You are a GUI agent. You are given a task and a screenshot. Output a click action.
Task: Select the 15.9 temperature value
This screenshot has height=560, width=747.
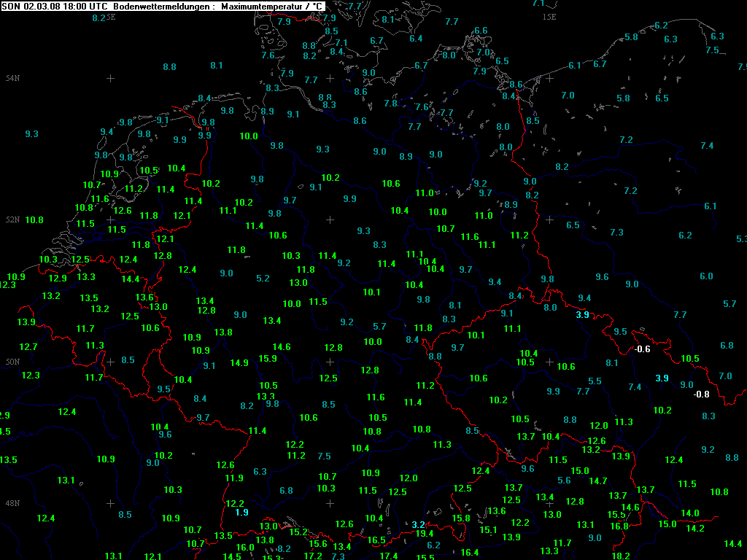tap(268, 358)
